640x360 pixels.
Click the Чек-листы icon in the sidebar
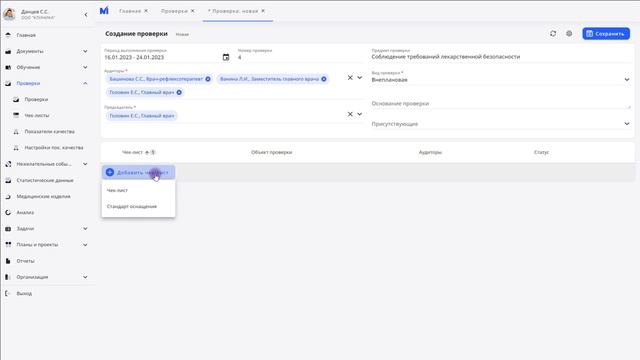[x=16, y=116]
